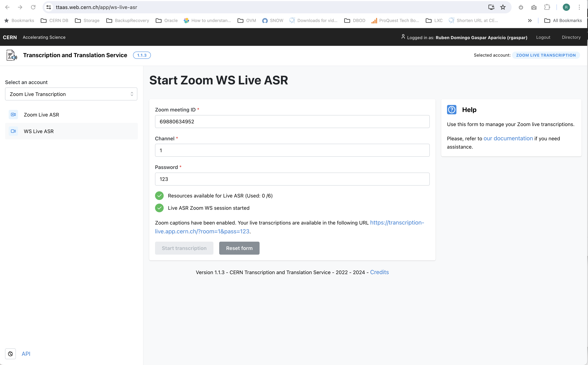
Task: Open the API link in sidebar
Action: (x=26, y=354)
